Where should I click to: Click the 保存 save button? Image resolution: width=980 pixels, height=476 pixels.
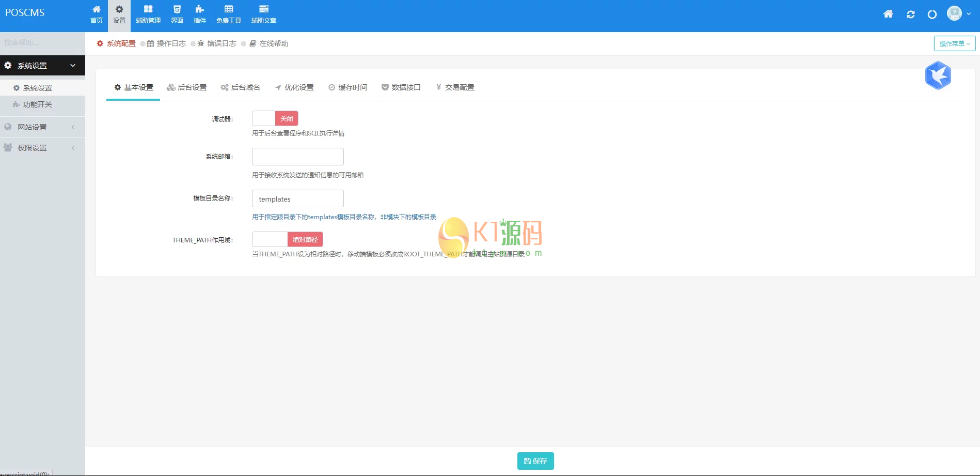click(535, 461)
